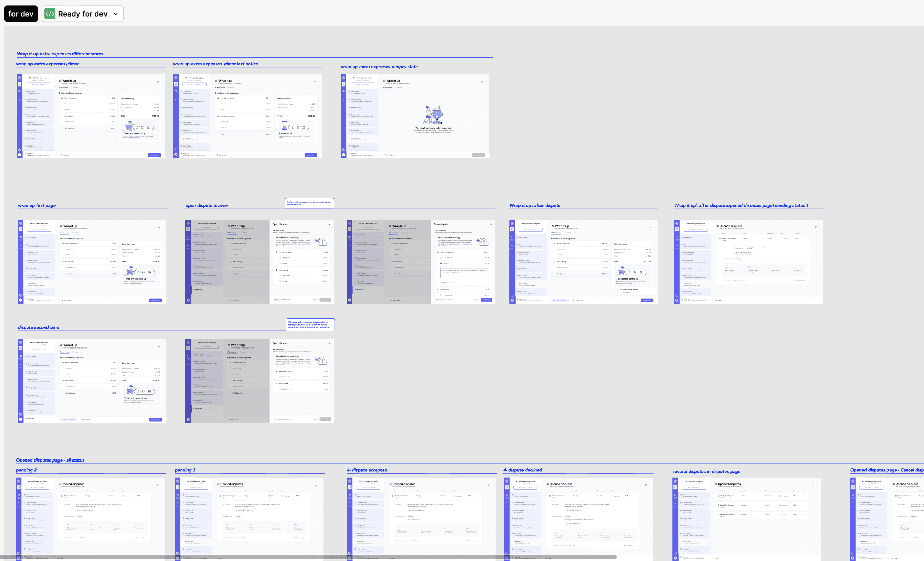Select the 'open dispute drawer' section title
Viewport: 924px width, 561px height.
(x=207, y=206)
